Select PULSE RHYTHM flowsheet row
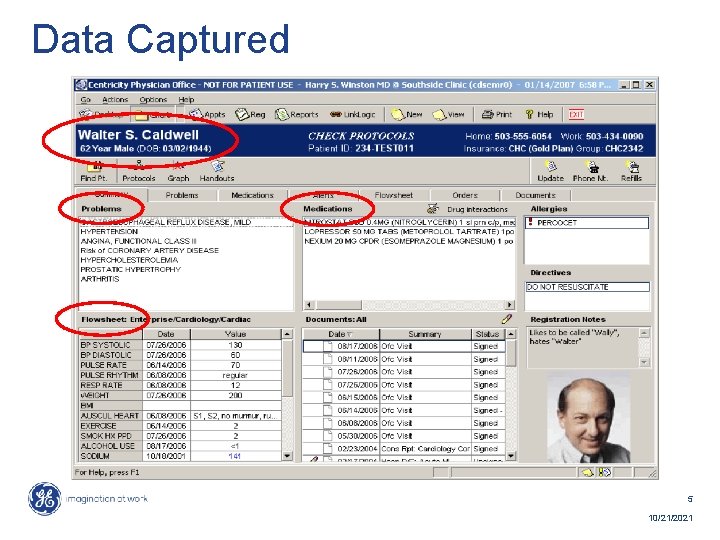Image resolution: width=720 pixels, height=540 pixels. (180, 375)
